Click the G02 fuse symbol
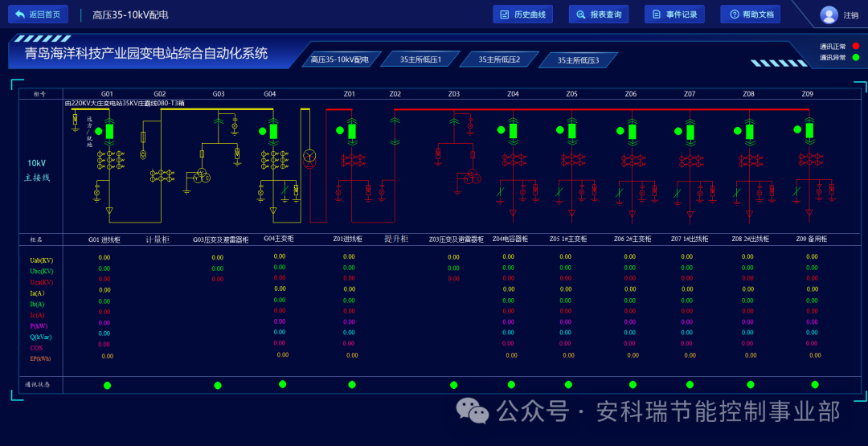Viewport: 868px width, 446px height. 143,137
